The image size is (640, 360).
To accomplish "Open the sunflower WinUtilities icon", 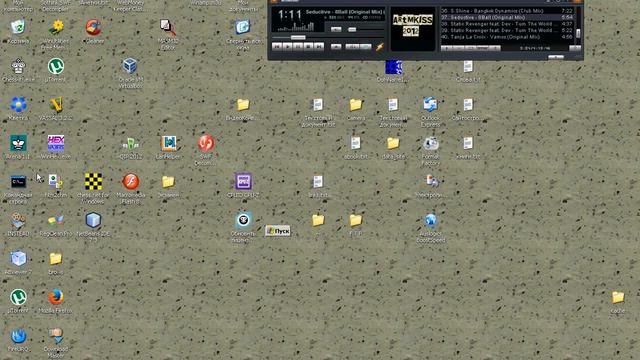I will point(56,27).
